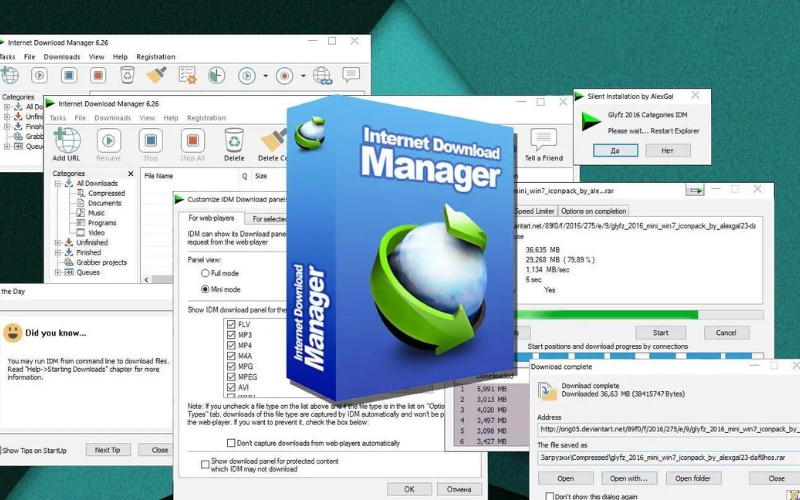This screenshot has width=800, height=500.
Task: Expand Queues in the front IDM window
Action: [58, 272]
